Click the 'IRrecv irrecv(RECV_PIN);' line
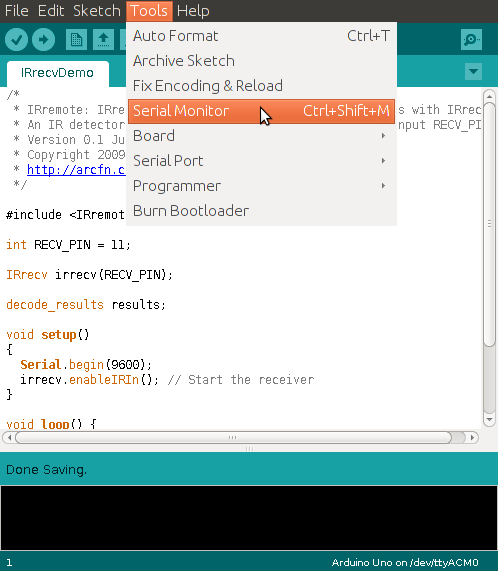The height and width of the screenshot is (571, 498). pos(89,275)
